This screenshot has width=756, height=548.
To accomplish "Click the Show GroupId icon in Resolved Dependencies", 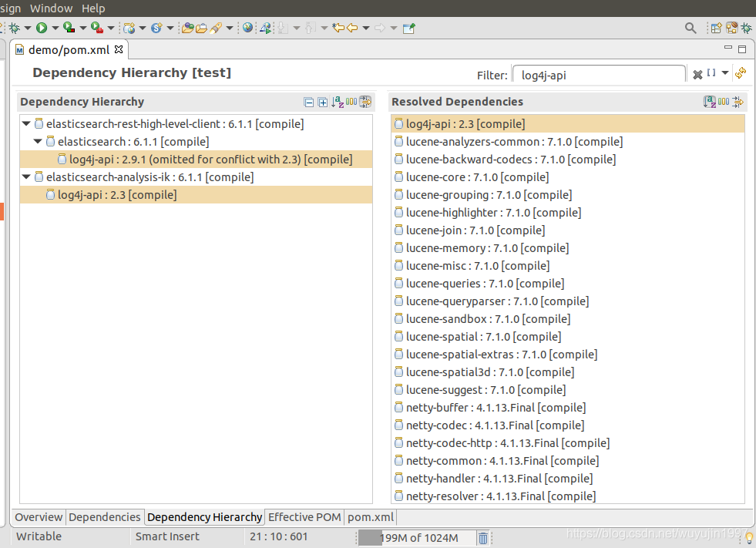I will pyautogui.click(x=724, y=102).
